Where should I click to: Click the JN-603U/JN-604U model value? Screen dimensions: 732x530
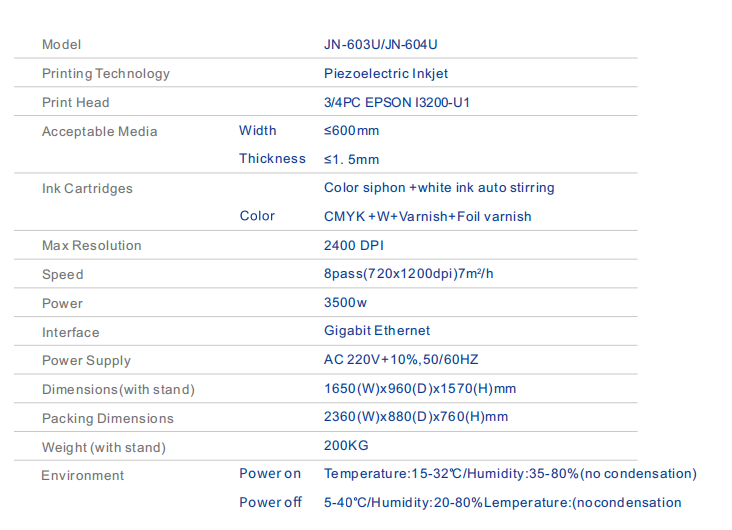pos(381,45)
